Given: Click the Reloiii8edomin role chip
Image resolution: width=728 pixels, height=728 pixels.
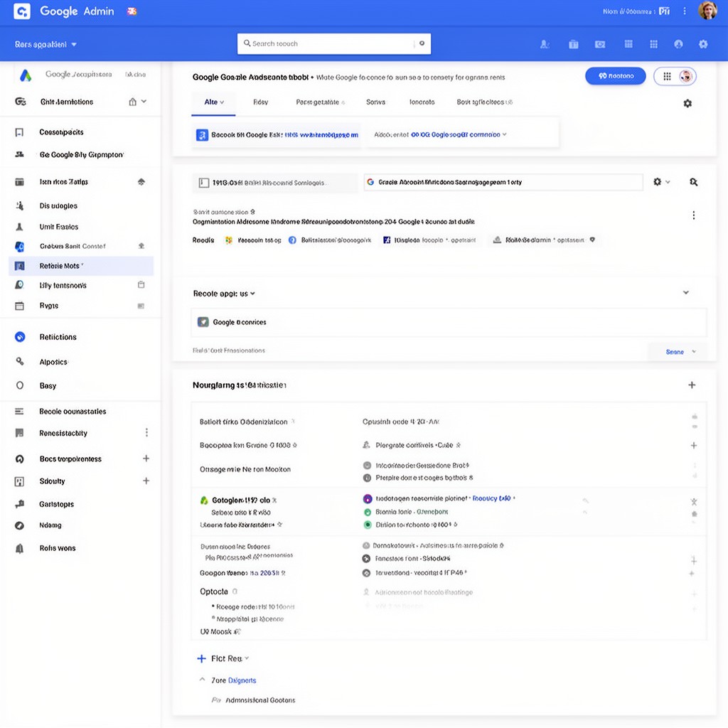Looking at the screenshot, I should pyautogui.click(x=545, y=240).
